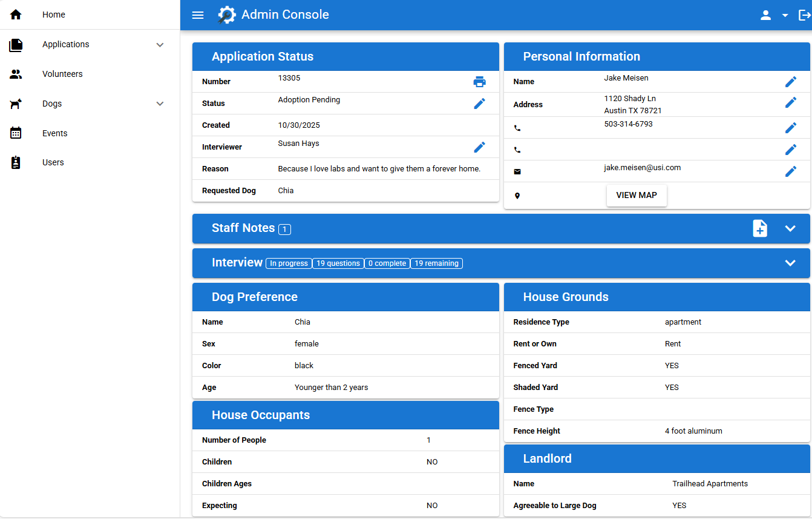Expand the Staff Notes section
The image size is (812, 519).
pyautogui.click(x=790, y=228)
